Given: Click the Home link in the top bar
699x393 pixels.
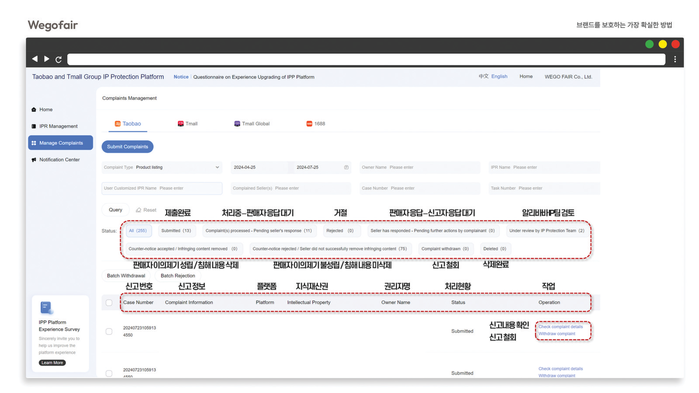Looking at the screenshot, I should coord(526,77).
